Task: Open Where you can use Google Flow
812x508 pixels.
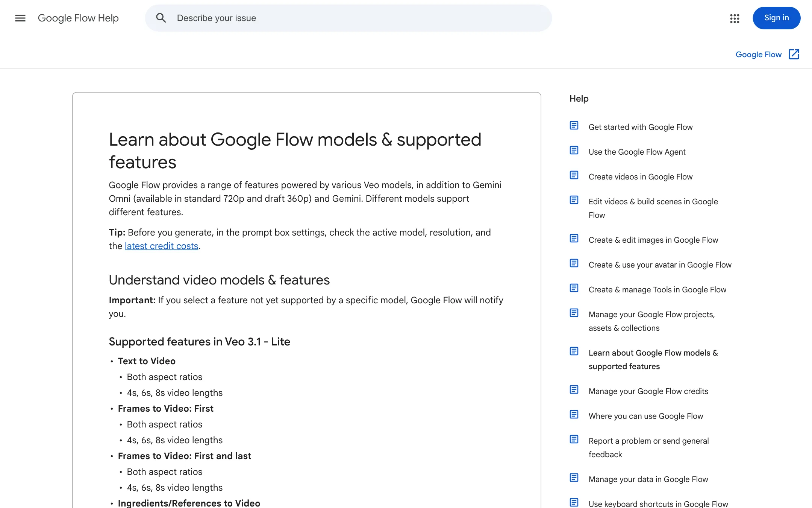Action: click(x=646, y=416)
